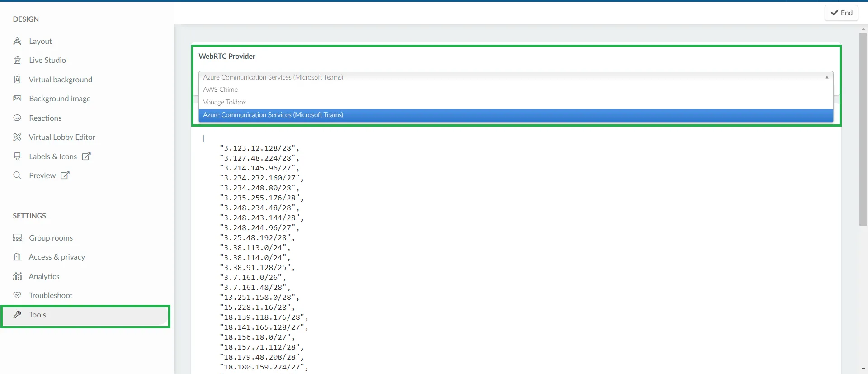
Task: Open Labels & Icons link
Action: 53,156
